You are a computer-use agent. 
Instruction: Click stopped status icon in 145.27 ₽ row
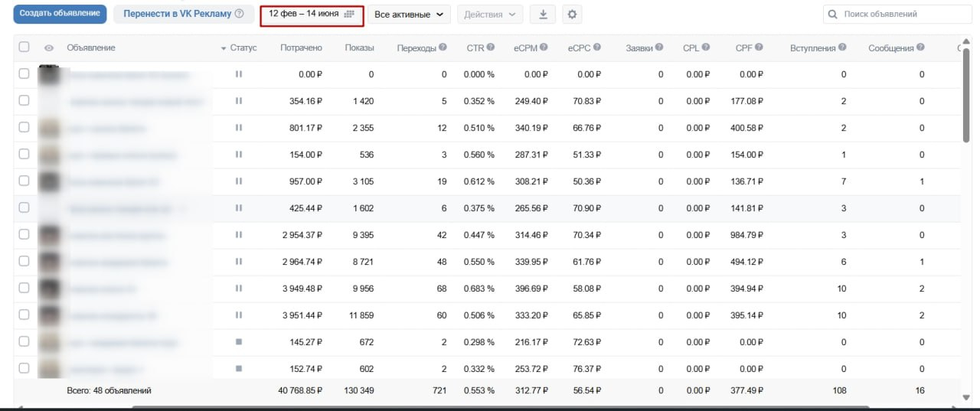(x=239, y=341)
